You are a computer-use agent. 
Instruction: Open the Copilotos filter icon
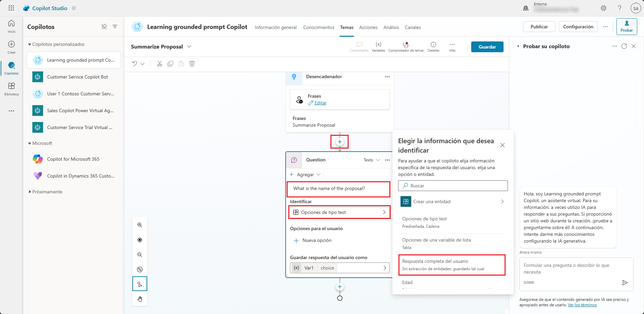pos(115,27)
